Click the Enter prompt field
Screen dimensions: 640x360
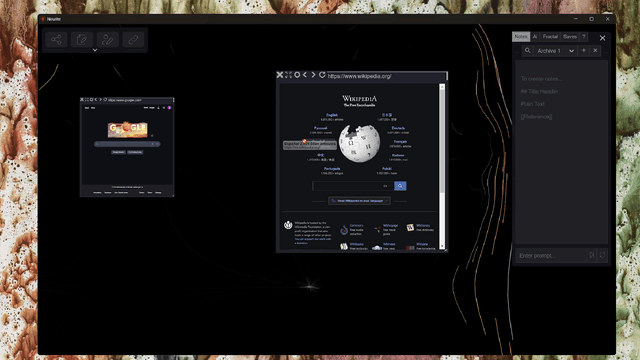[551, 256]
